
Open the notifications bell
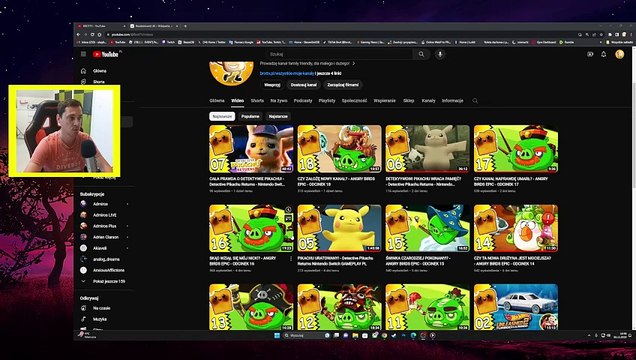tap(604, 54)
